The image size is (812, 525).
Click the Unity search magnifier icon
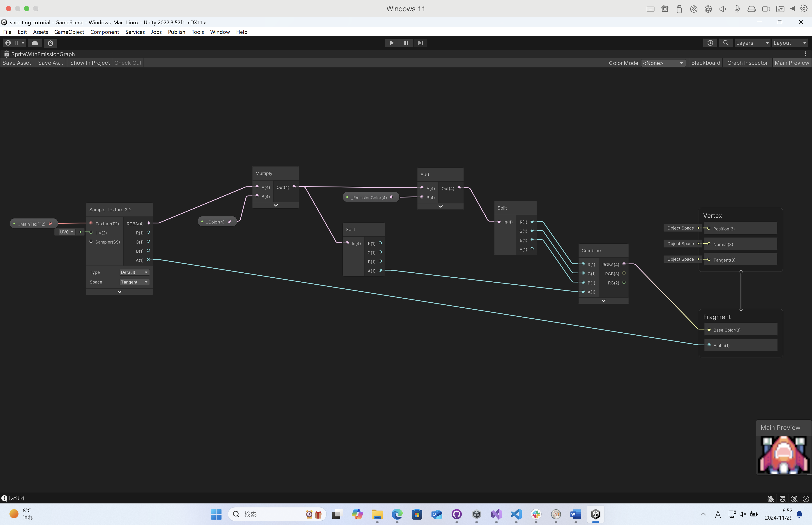coord(726,43)
